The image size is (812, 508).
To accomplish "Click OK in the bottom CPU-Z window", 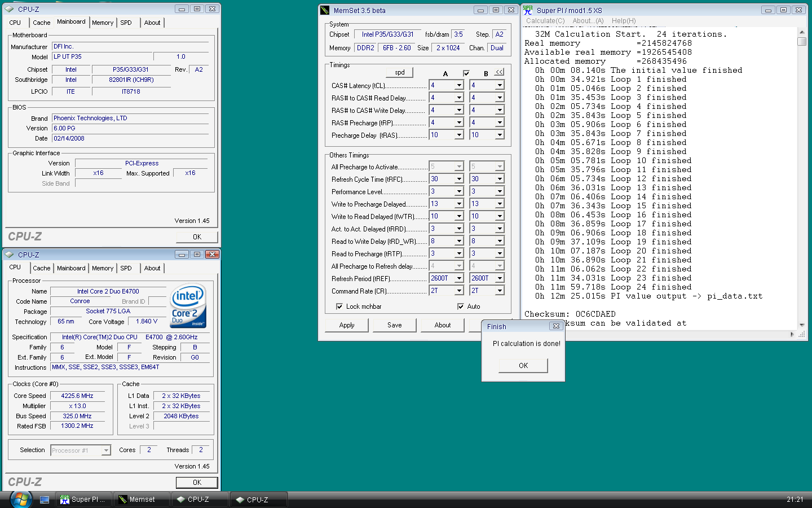I will pyautogui.click(x=197, y=483).
